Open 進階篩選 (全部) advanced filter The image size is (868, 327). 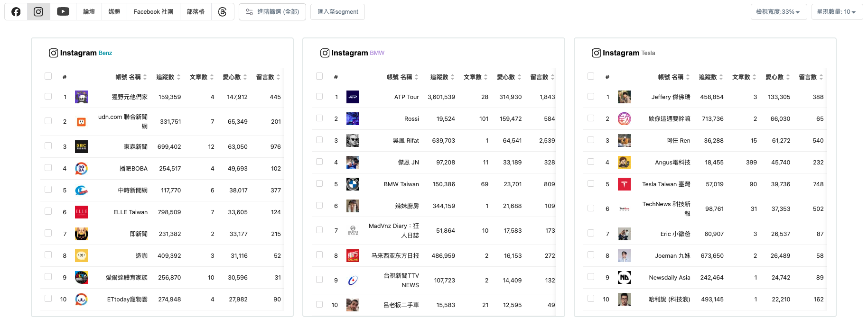(x=272, y=12)
